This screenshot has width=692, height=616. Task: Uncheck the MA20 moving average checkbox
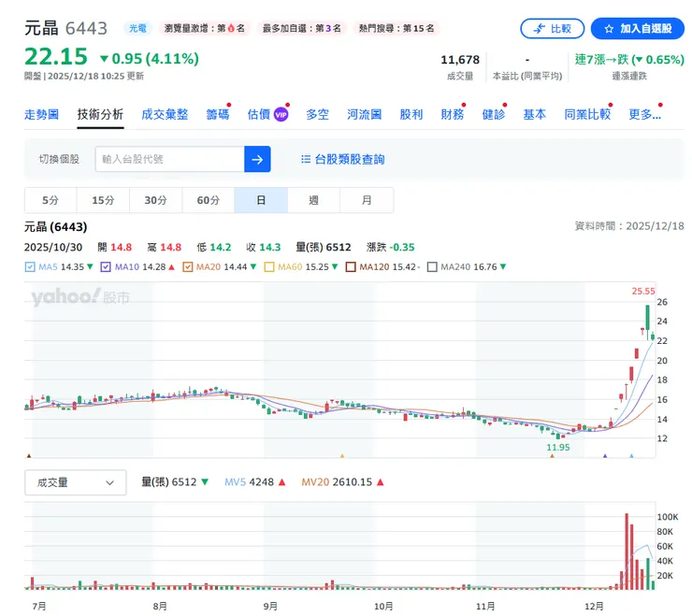click(188, 267)
